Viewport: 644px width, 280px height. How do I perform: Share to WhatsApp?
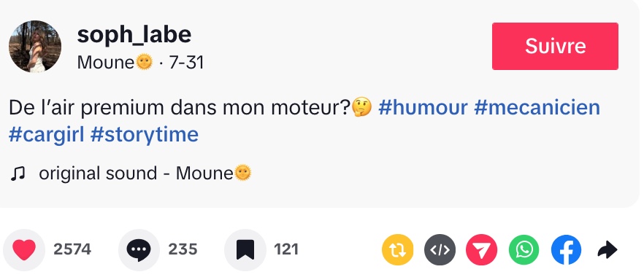coord(524,249)
